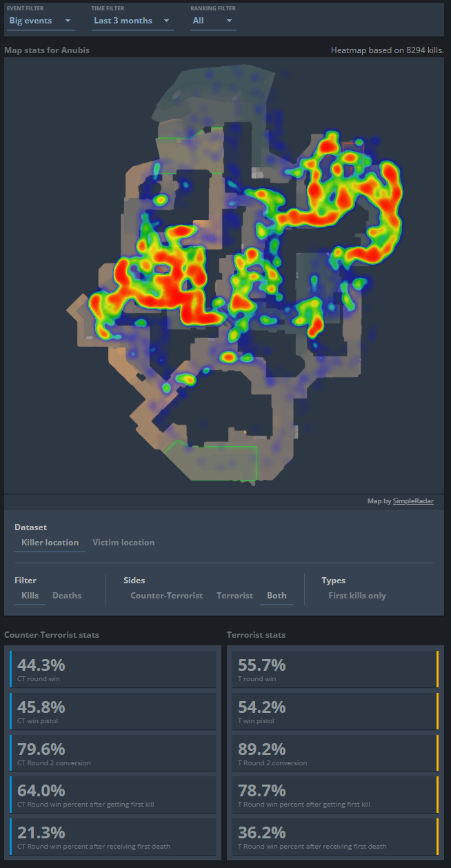Click the Counter-Terrorist stats heading
This screenshot has width=451, height=868.
(52, 634)
